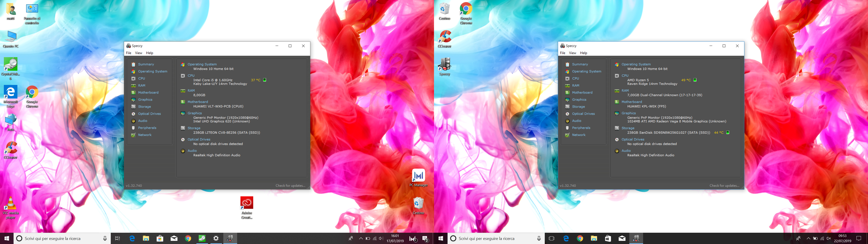Launch PC Manager from desktop icon
The width and height of the screenshot is (868, 244).
[x=418, y=176]
